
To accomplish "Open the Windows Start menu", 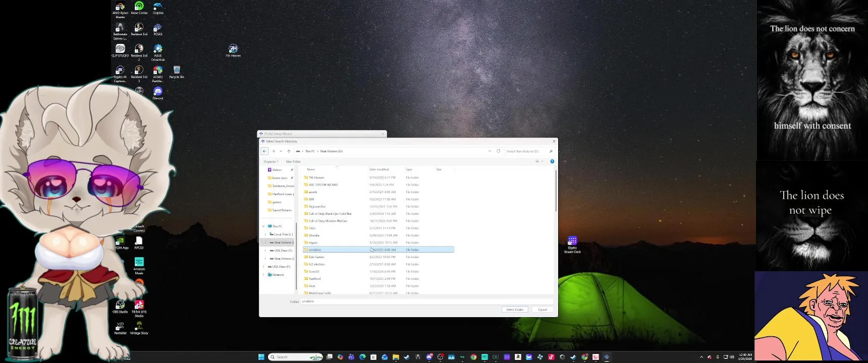I will (x=261, y=357).
